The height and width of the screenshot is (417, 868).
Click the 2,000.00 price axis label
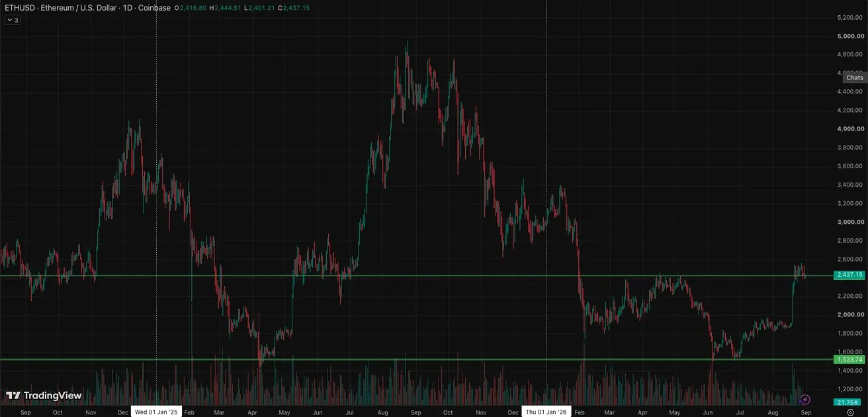pyautogui.click(x=850, y=314)
